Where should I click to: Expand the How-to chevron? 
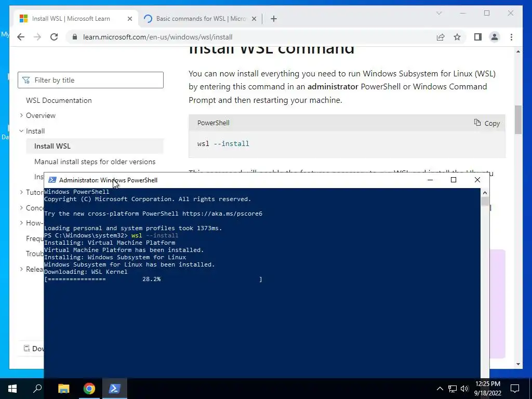pos(21,223)
